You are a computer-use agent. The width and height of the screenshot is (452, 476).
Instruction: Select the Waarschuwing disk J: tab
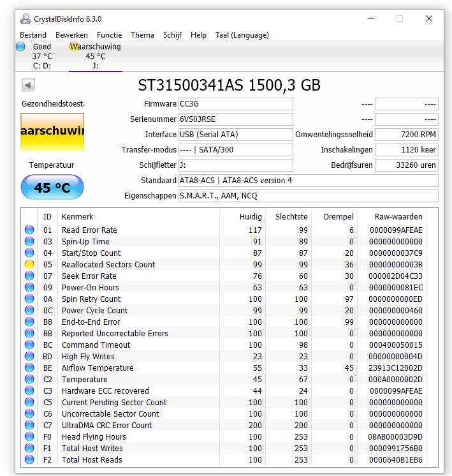point(95,56)
